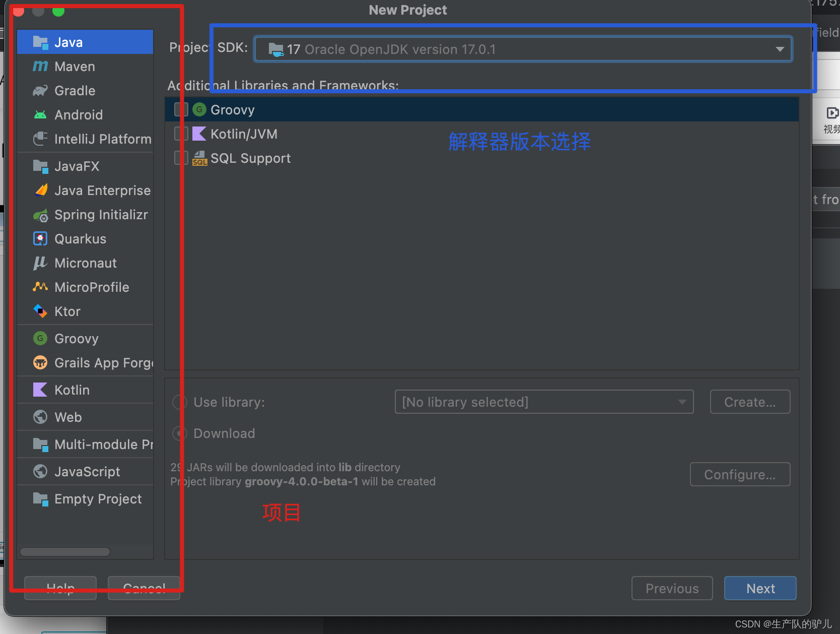This screenshot has height=634, width=840.
Task: Click the Grails App Forge icon
Action: click(x=40, y=362)
